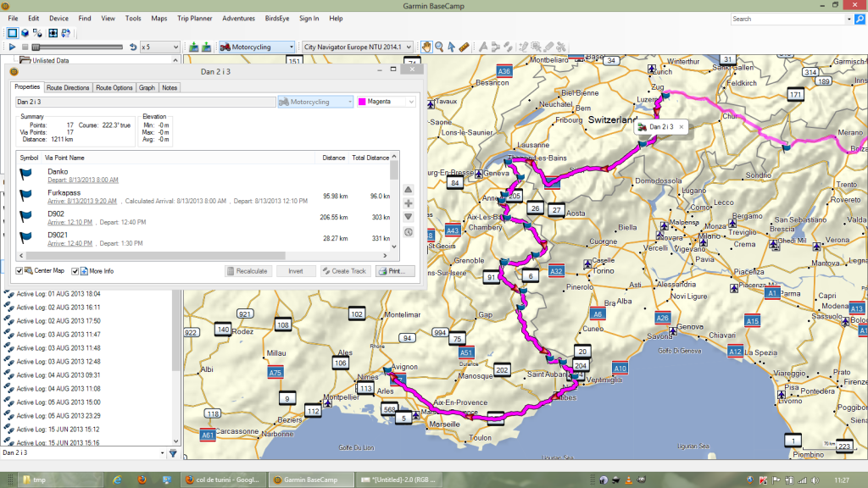Start route playback with Play button
The width and height of the screenshot is (868, 488).
tap(12, 47)
